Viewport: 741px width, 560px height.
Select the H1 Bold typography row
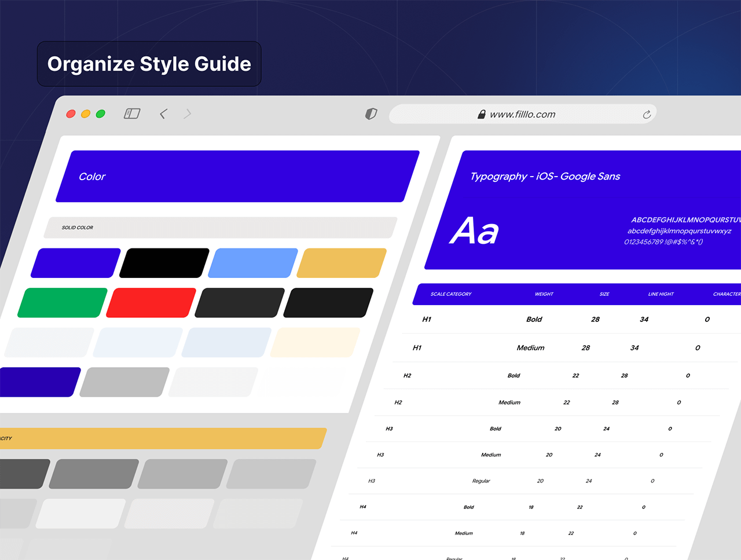567,320
